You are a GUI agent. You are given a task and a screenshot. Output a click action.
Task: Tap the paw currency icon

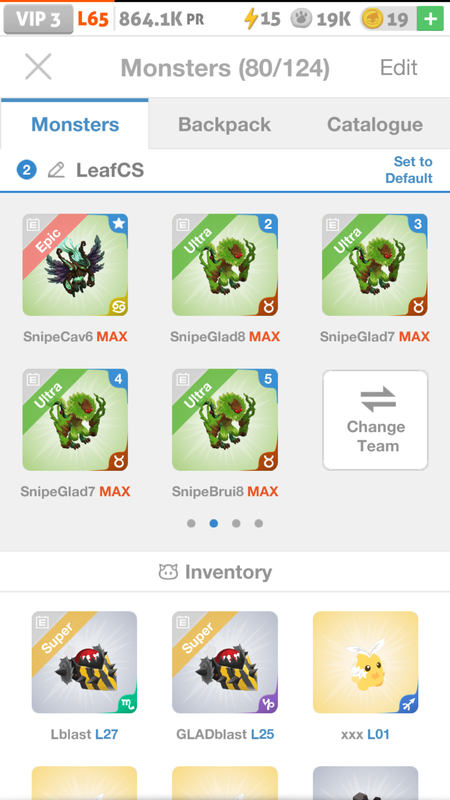(301, 19)
